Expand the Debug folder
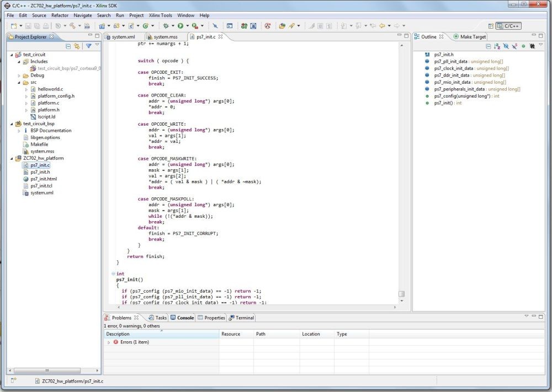 coord(19,76)
